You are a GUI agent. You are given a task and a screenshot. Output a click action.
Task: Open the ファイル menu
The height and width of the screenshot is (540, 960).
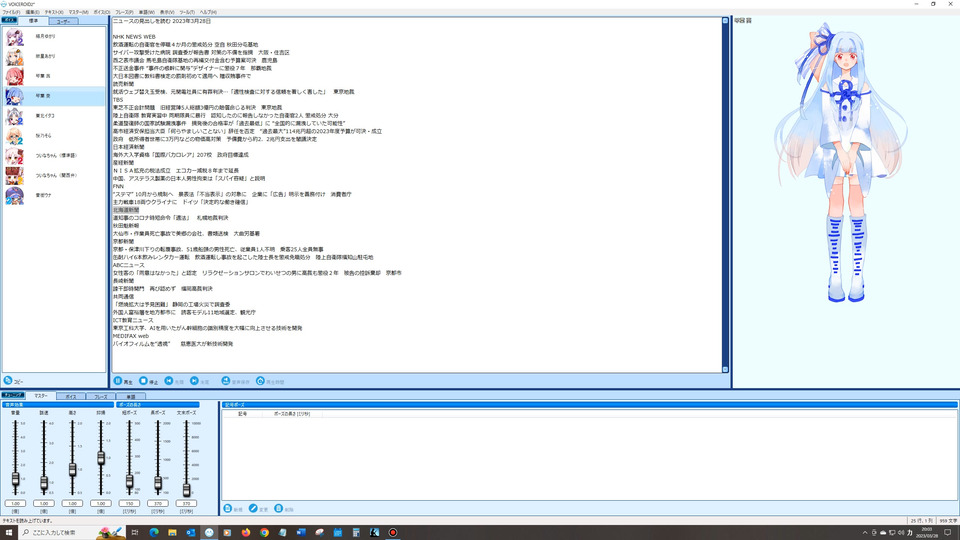pos(11,12)
